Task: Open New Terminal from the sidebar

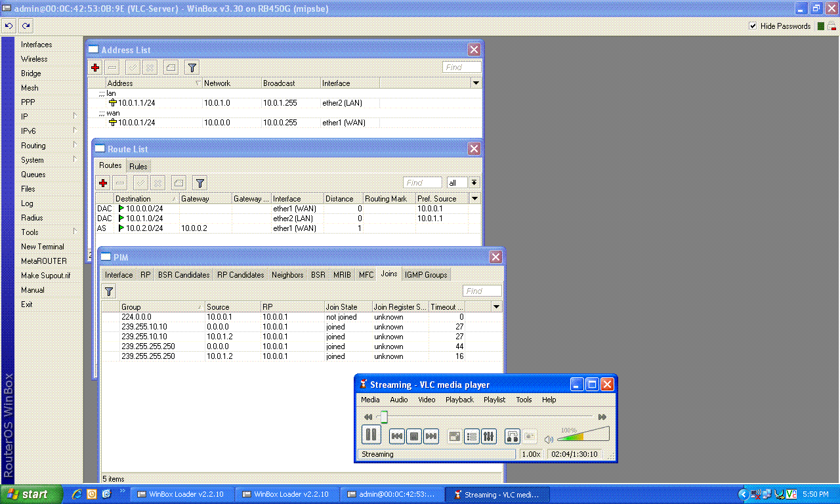Action: point(42,246)
